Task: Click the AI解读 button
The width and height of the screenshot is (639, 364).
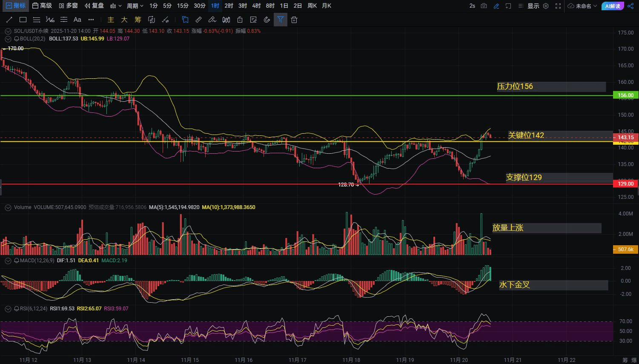Action: point(612,6)
